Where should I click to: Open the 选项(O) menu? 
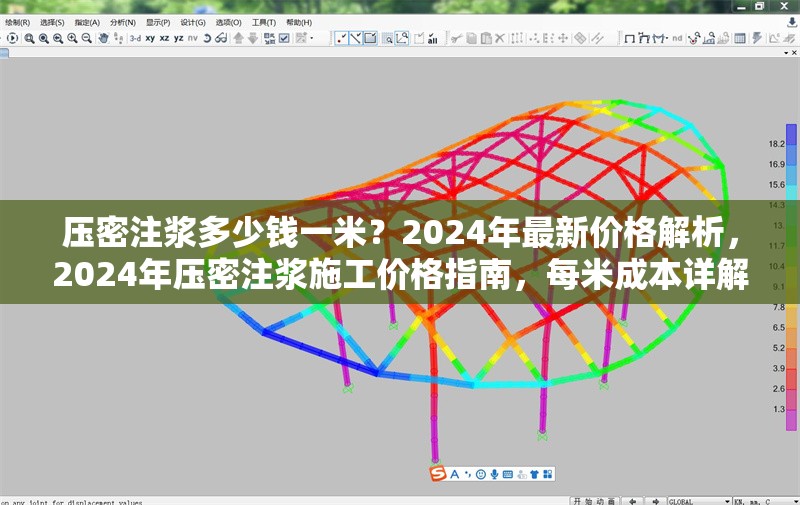(x=228, y=22)
